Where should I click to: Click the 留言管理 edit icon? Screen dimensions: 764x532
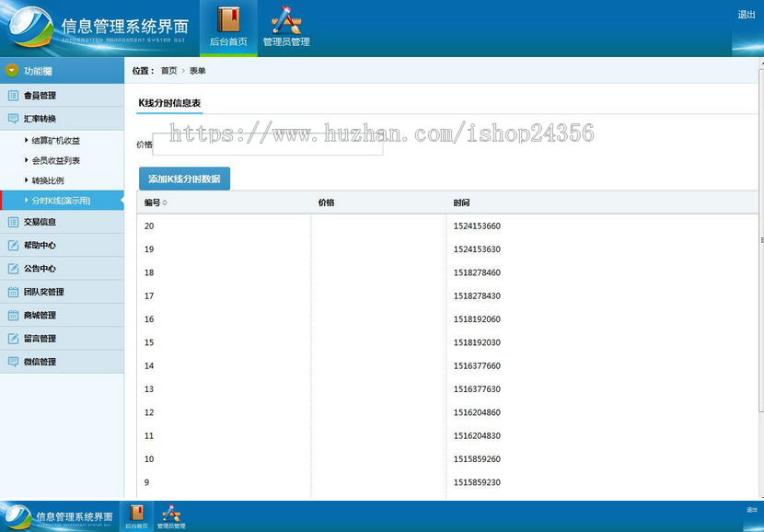[13, 339]
